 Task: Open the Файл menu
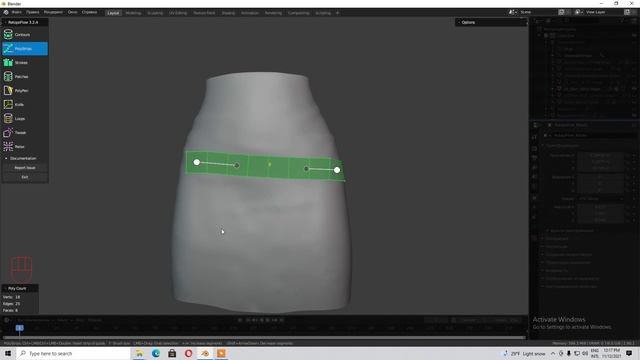pyautogui.click(x=17, y=12)
